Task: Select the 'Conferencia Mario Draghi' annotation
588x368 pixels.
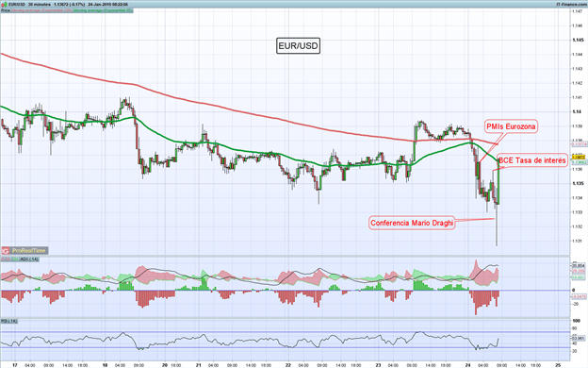Action: point(412,223)
